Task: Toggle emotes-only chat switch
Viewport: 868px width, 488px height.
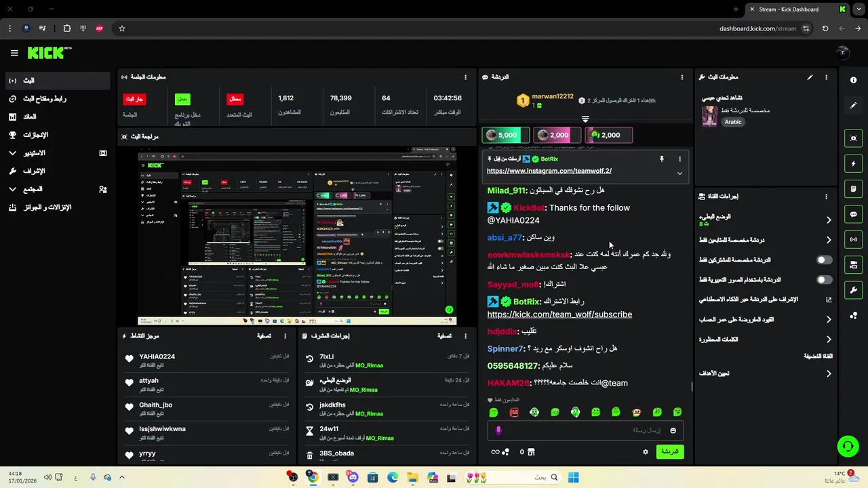Action: 825,280
